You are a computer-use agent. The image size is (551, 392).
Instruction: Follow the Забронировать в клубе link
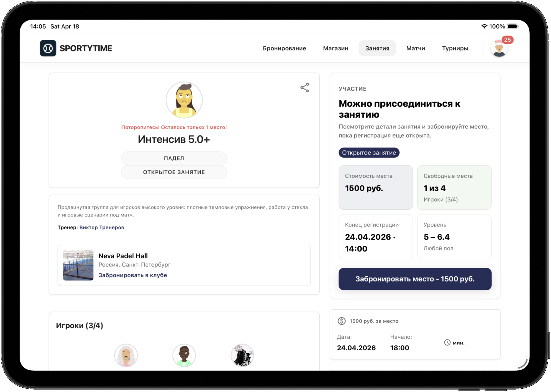point(132,275)
